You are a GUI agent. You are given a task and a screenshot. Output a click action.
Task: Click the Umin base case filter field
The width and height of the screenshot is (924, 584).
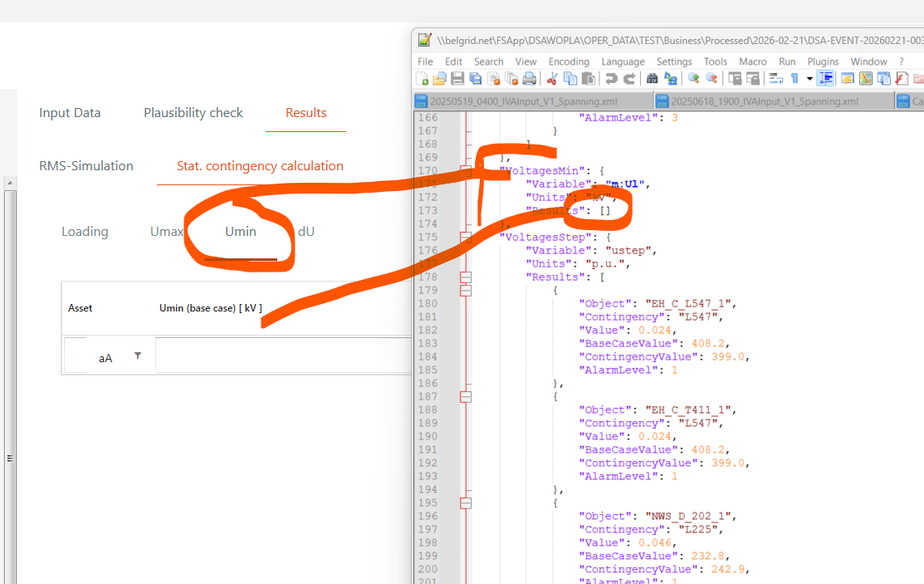tap(282, 356)
